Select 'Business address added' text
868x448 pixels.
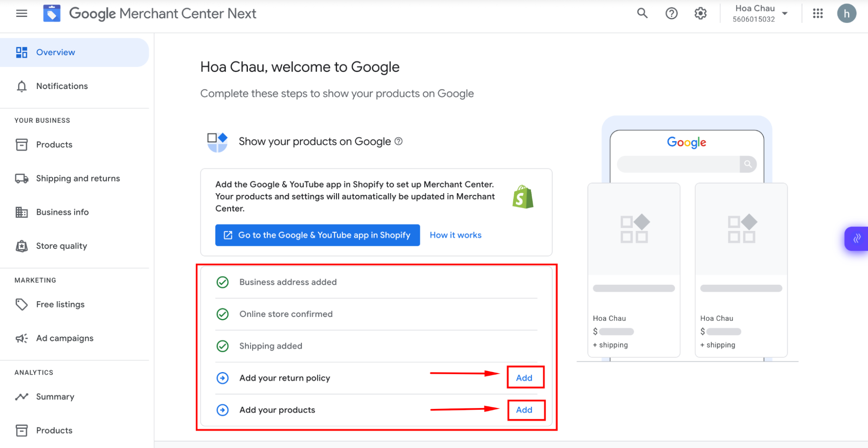(288, 282)
